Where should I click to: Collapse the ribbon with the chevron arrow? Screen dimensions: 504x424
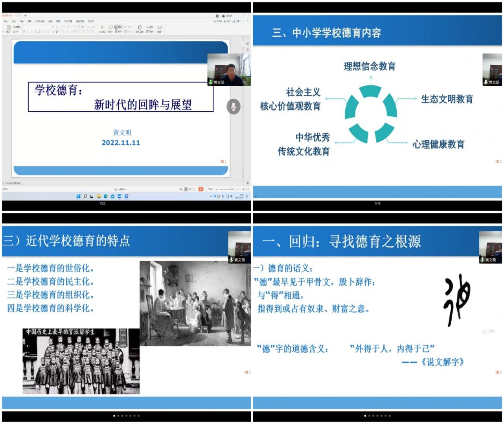(248, 21)
